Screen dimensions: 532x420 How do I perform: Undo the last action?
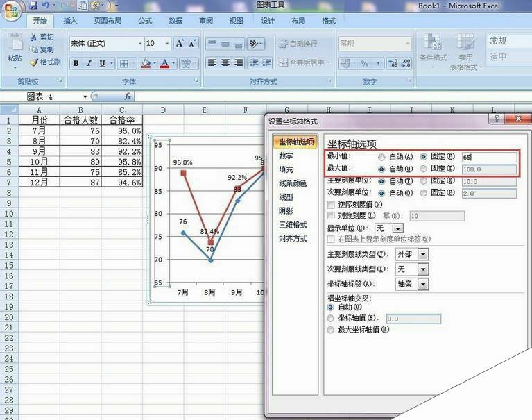(x=46, y=6)
